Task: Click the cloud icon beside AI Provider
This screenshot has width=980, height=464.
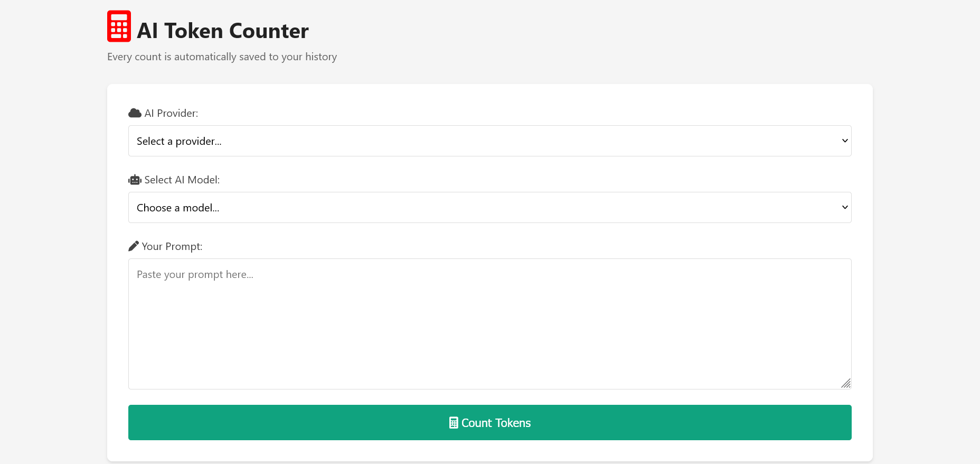Action: coord(134,113)
